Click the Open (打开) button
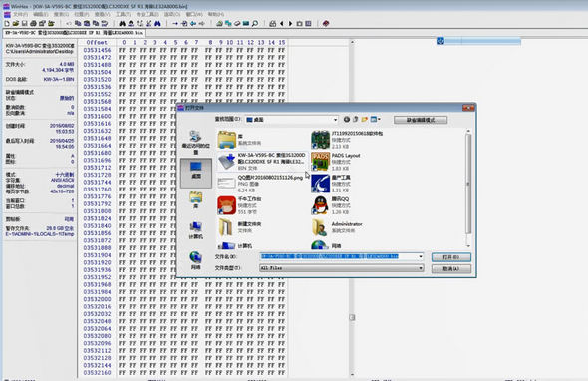Viewport: 588px width, 381px height. pos(451,257)
